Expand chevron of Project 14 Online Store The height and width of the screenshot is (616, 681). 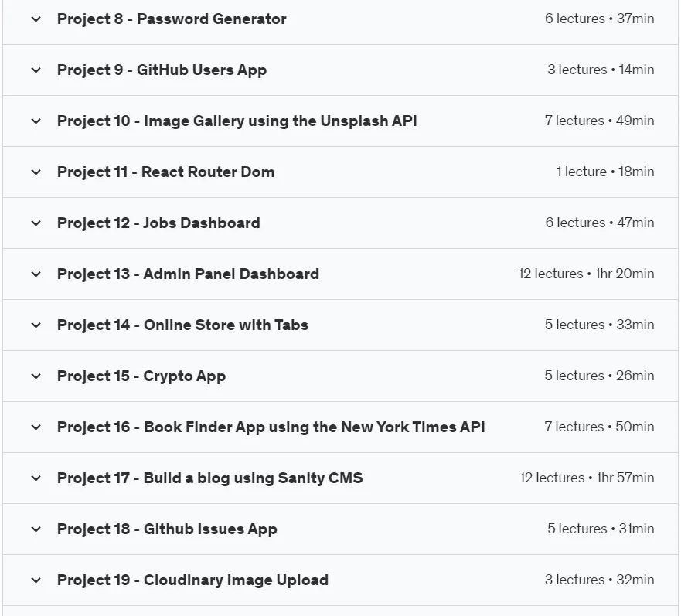(x=36, y=325)
